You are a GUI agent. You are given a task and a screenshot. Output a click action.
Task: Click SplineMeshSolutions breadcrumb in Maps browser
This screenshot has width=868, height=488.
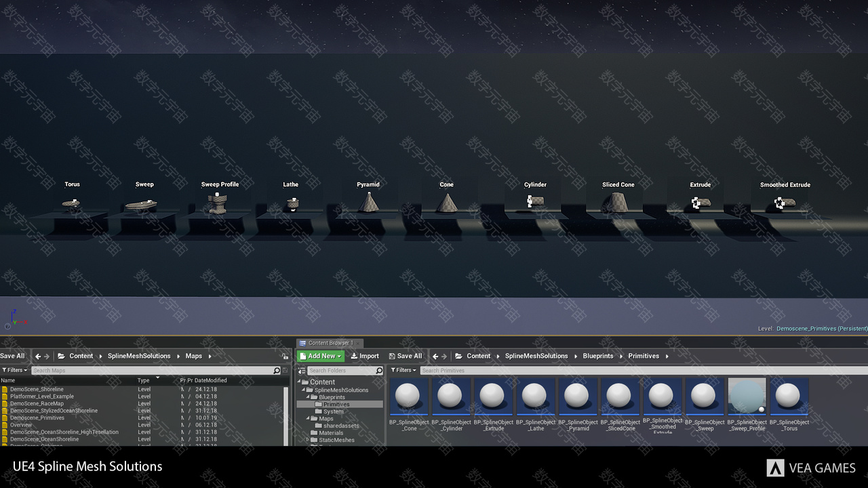pos(139,356)
